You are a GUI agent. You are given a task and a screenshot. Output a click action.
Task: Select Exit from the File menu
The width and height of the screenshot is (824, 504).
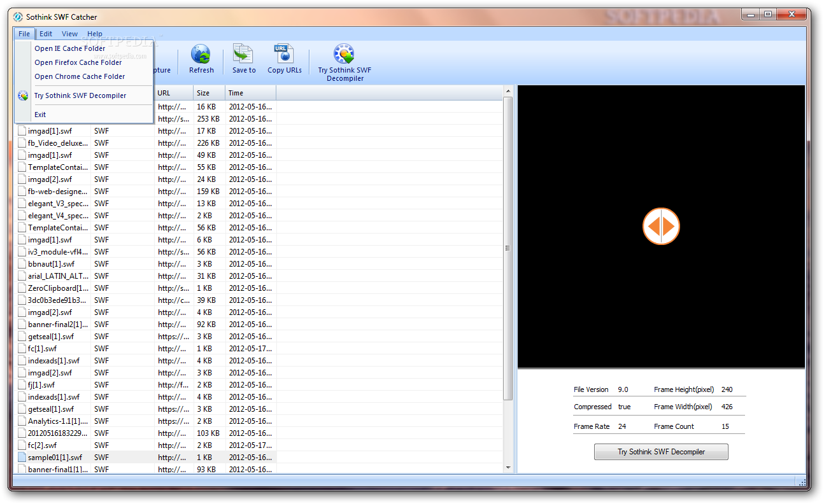[x=84, y=115]
